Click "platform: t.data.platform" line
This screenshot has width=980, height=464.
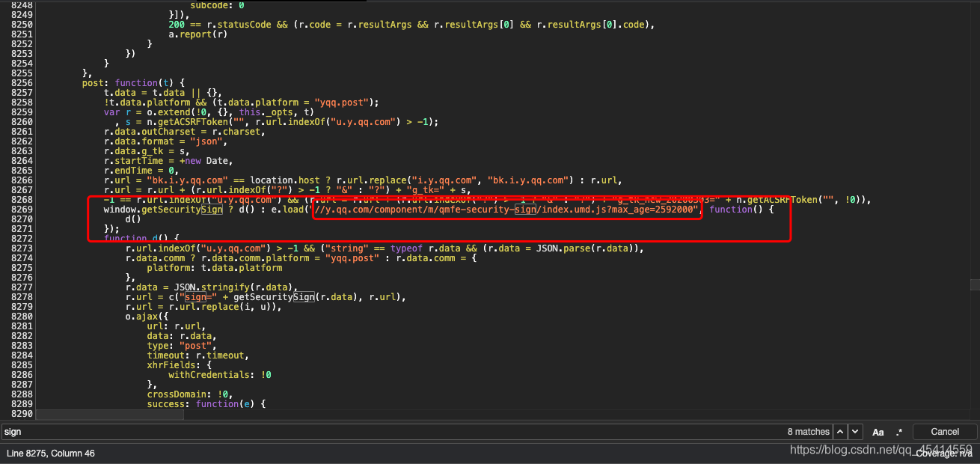(x=214, y=268)
